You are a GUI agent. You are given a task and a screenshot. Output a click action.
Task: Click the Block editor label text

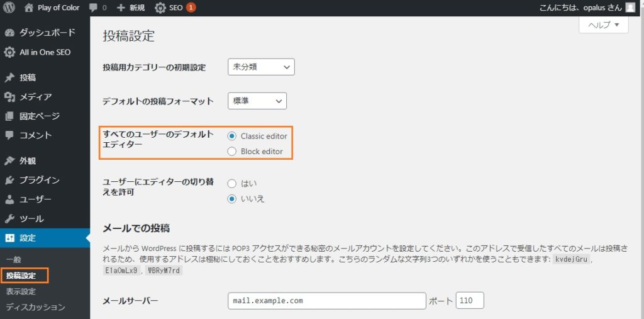tap(262, 152)
